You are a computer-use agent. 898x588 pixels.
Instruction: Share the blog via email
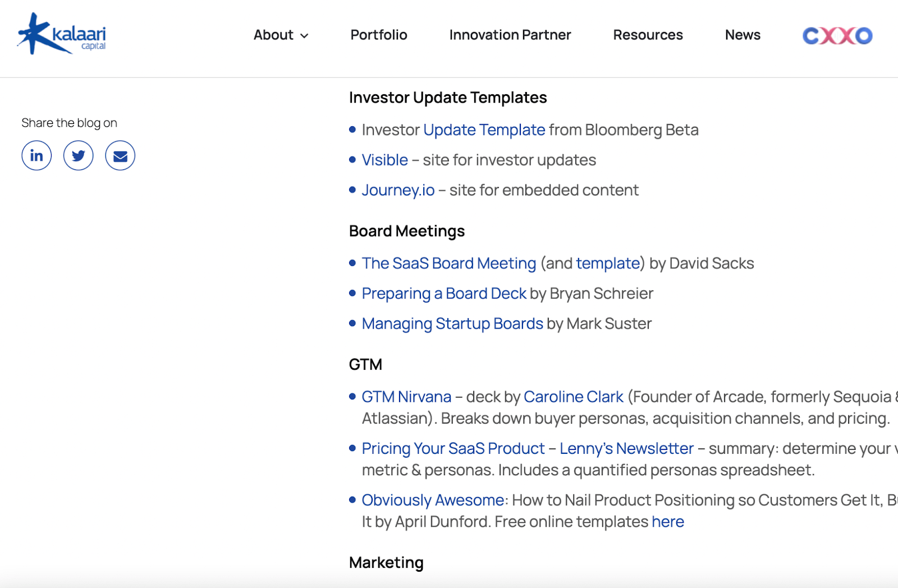(x=120, y=155)
